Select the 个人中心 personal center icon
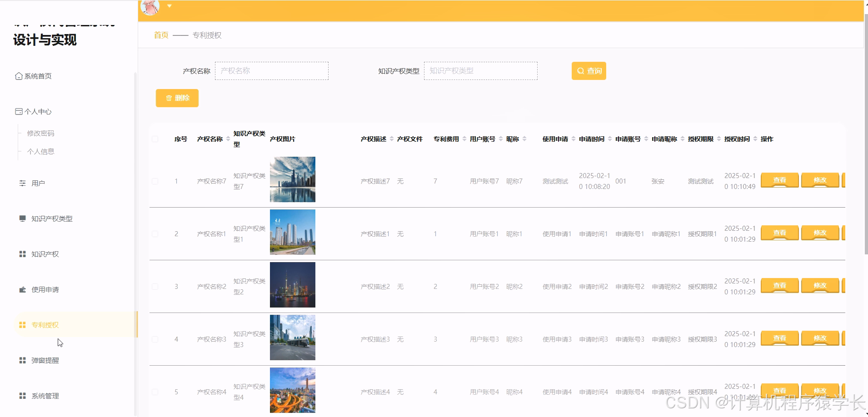868x417 pixels. [x=18, y=111]
